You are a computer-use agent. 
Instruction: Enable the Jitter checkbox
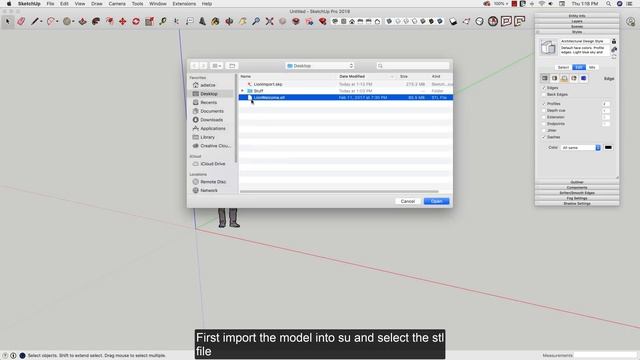[544, 130]
